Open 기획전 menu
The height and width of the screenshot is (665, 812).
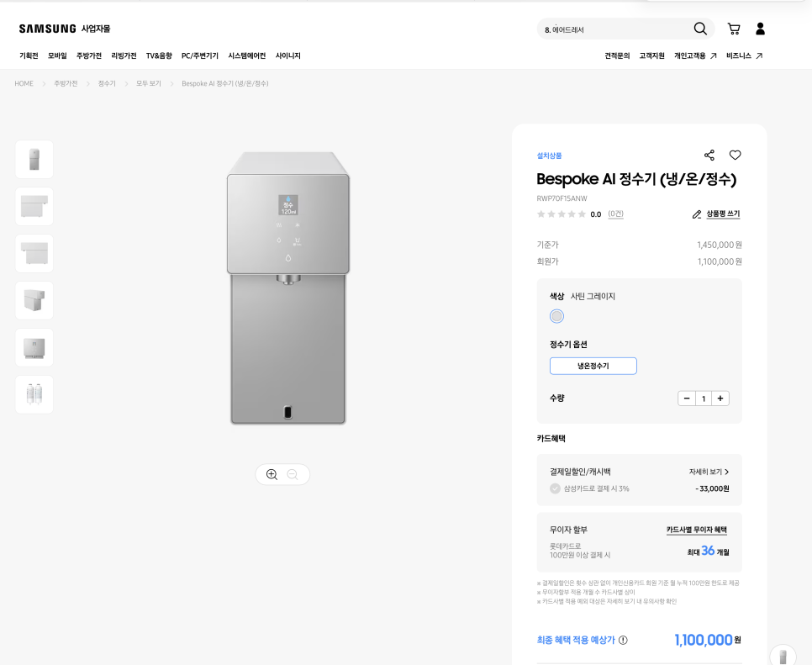pos(29,55)
